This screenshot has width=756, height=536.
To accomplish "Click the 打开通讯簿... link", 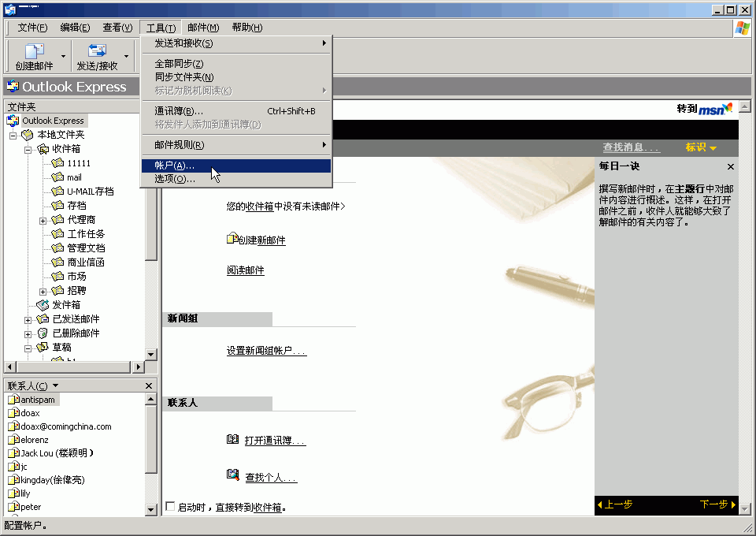I will pyautogui.click(x=276, y=440).
